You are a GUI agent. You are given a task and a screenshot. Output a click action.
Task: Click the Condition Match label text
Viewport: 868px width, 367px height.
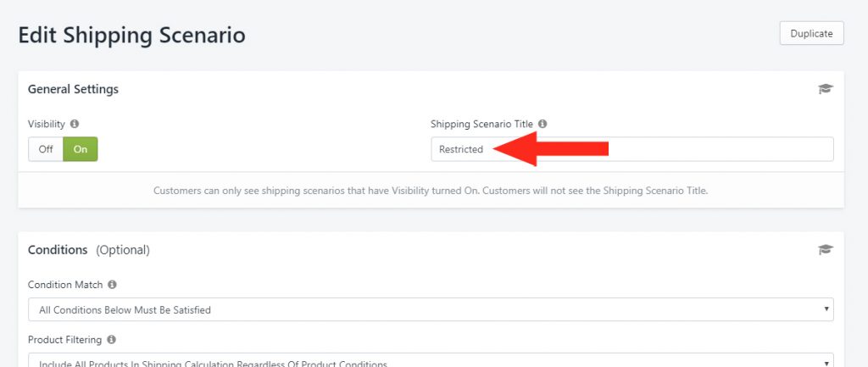click(65, 285)
